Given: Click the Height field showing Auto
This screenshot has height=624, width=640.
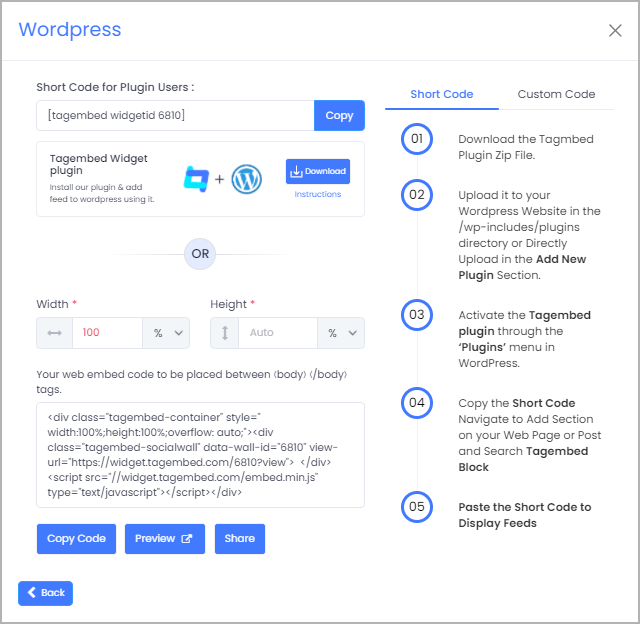Looking at the screenshot, I should pyautogui.click(x=278, y=333).
